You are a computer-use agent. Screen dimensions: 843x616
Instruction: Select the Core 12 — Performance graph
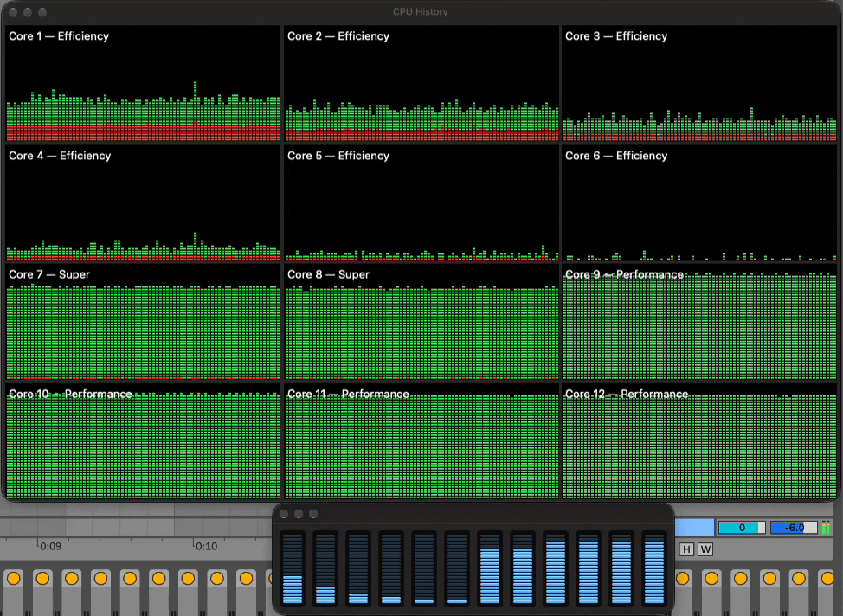[x=699, y=442]
